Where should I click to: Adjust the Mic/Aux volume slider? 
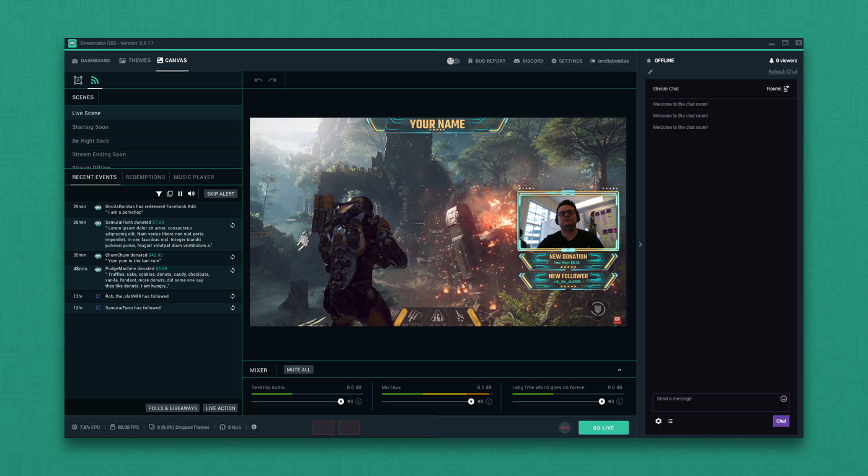coord(428,402)
